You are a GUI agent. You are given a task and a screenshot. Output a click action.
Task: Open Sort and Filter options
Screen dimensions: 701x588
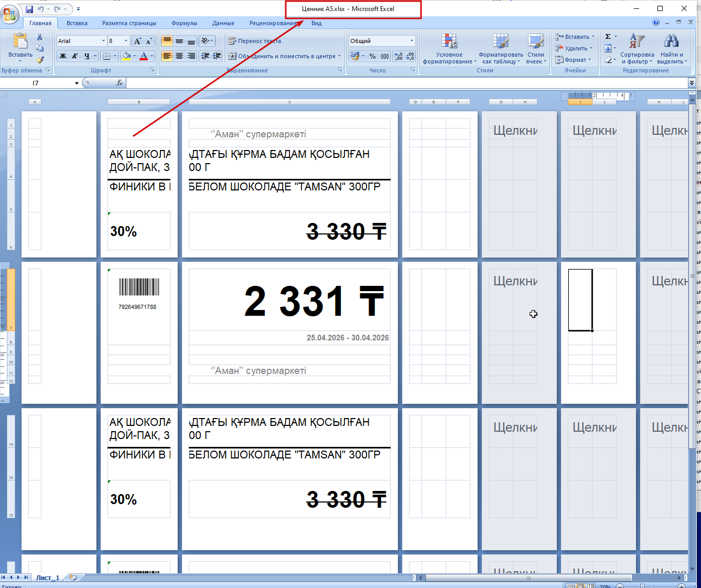(x=637, y=49)
